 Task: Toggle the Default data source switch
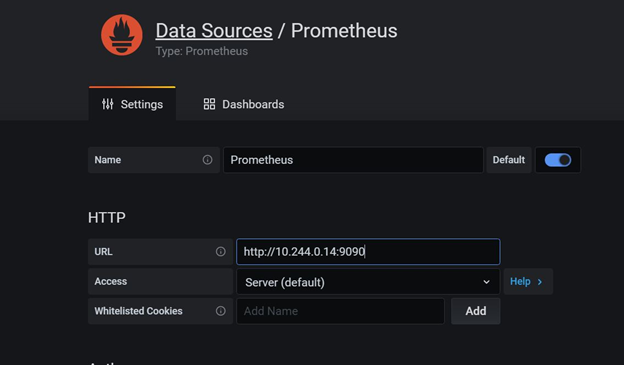click(558, 160)
